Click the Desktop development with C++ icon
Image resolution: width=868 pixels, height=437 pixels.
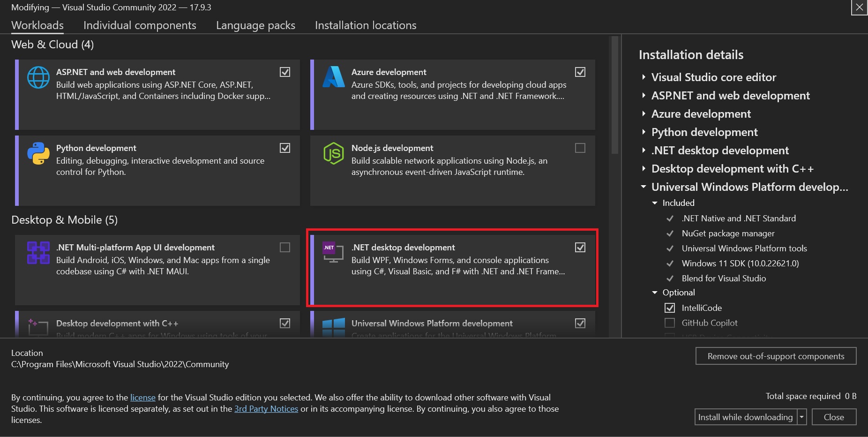point(38,327)
